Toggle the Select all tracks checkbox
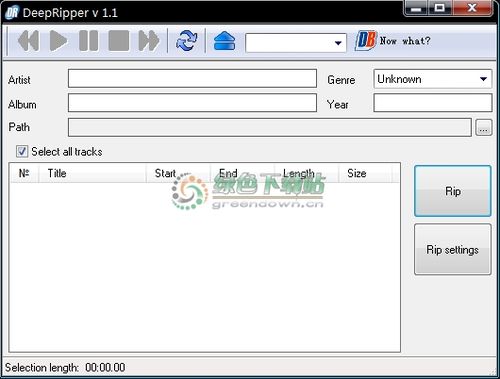 coord(22,151)
